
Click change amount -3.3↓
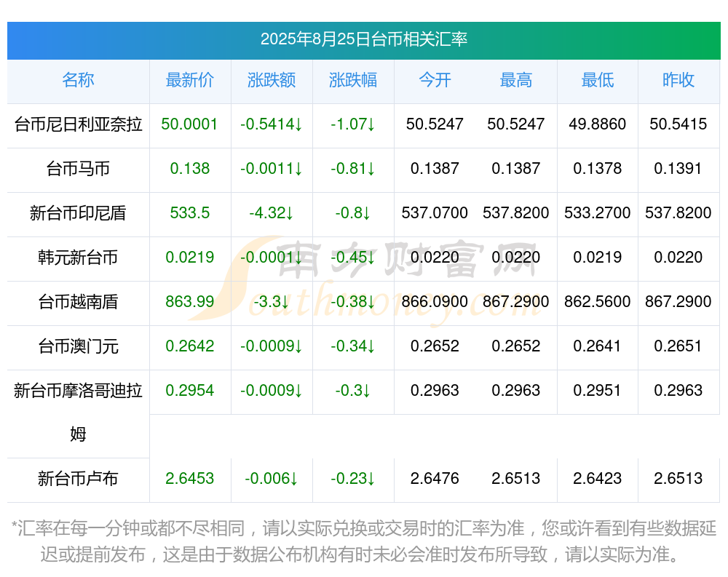(x=271, y=302)
